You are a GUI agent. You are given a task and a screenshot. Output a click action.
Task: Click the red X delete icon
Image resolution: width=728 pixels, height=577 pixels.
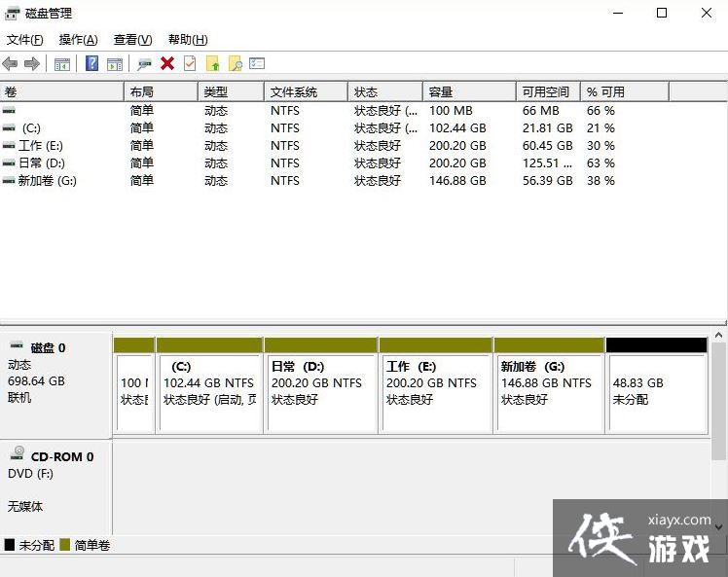167,63
